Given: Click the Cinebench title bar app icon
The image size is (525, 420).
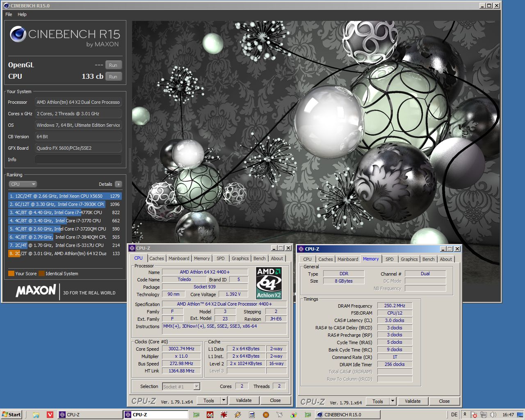Looking at the screenshot, I should (6, 6).
